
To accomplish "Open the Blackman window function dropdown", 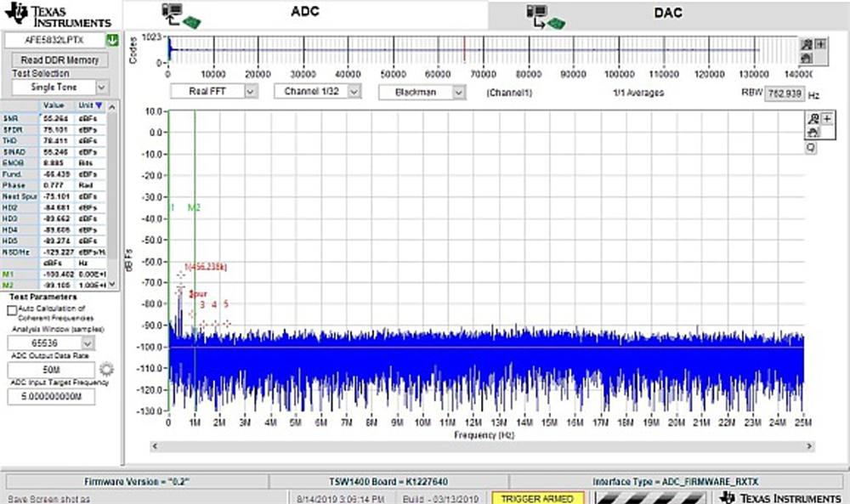I will pyautogui.click(x=458, y=92).
